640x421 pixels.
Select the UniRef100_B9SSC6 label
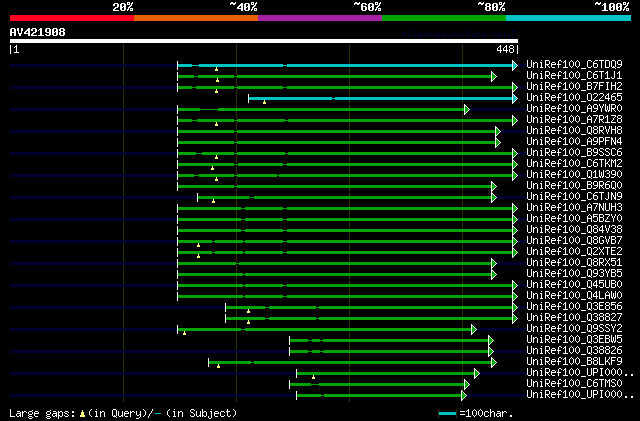574,153
